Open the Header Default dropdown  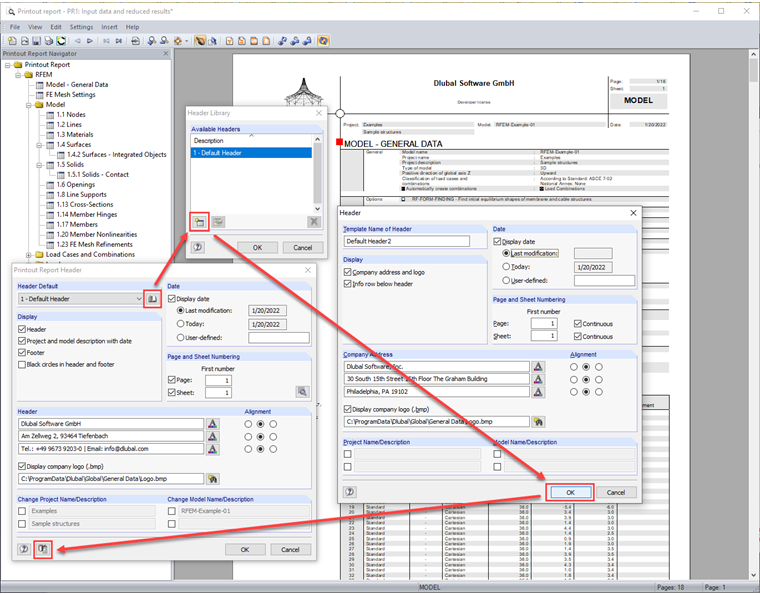tap(139, 299)
